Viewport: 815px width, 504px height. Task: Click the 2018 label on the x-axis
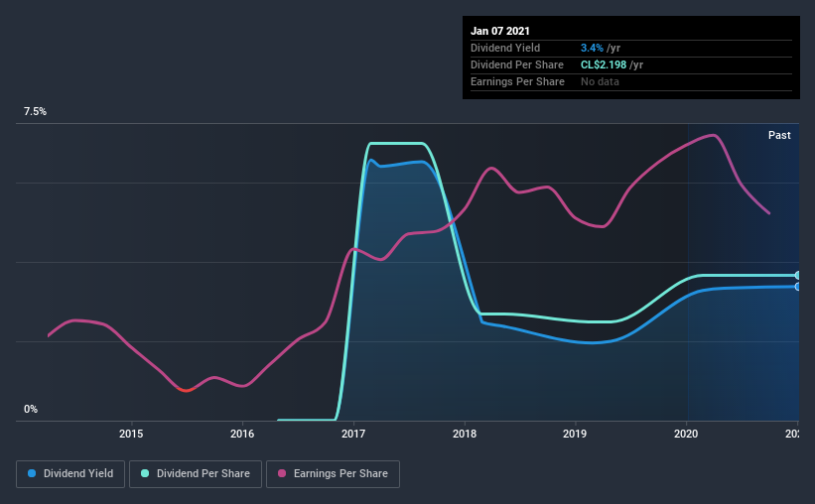(465, 434)
